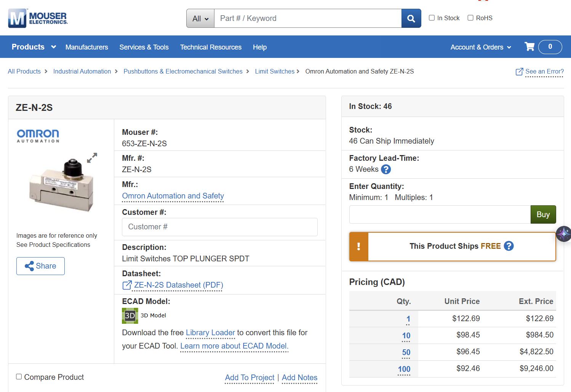Click the Mouser Electronics logo
The width and height of the screenshot is (571, 392).
38,18
